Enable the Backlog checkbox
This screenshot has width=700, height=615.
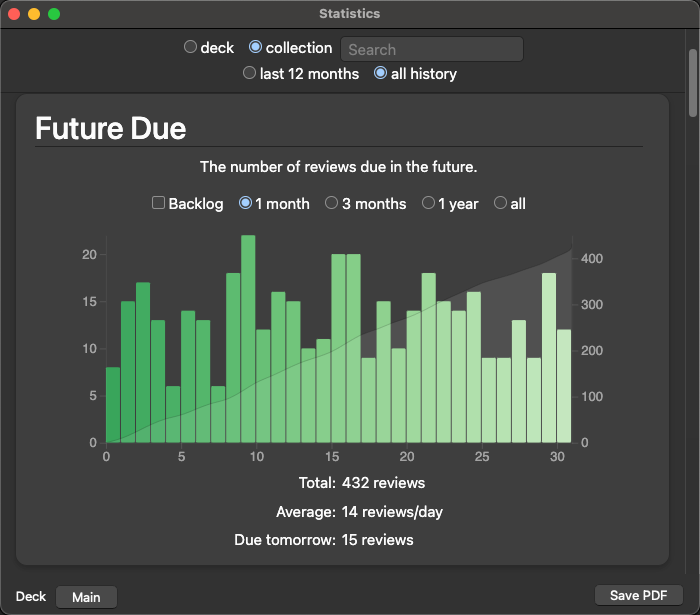(x=158, y=203)
